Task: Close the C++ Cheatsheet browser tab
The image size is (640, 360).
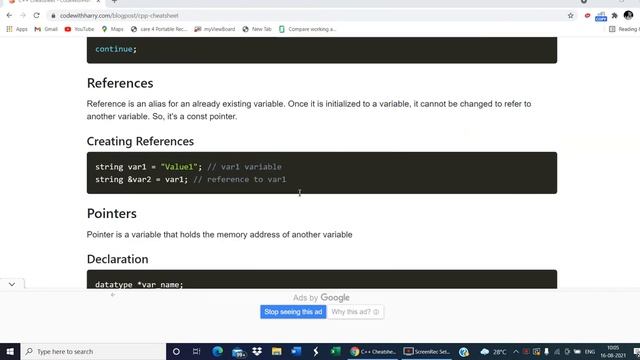Action: [98, 2]
